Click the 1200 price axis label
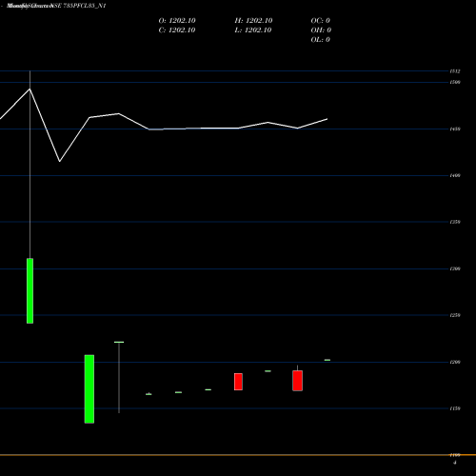Image resolution: width=476 pixels, height=476 pixels. pos(455,362)
